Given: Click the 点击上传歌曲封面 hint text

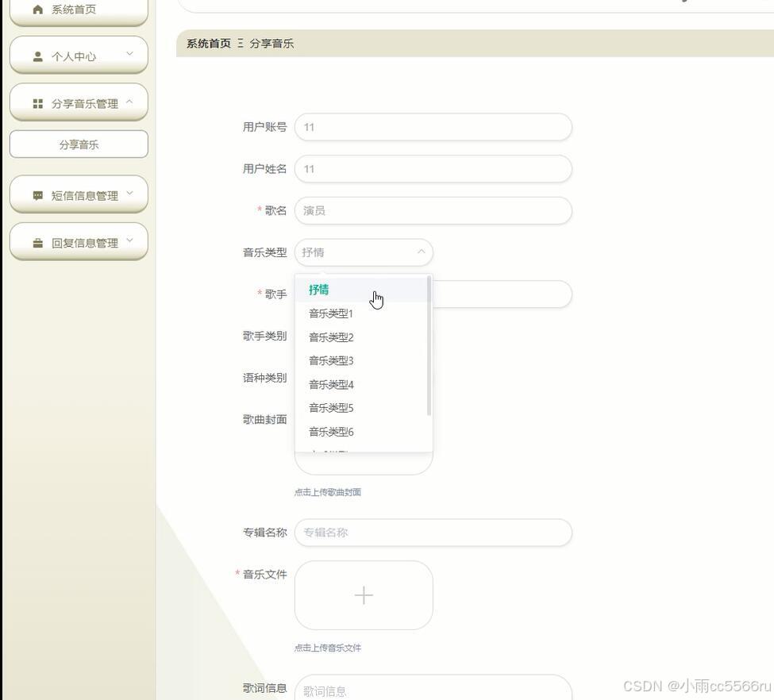Looking at the screenshot, I should tap(328, 492).
